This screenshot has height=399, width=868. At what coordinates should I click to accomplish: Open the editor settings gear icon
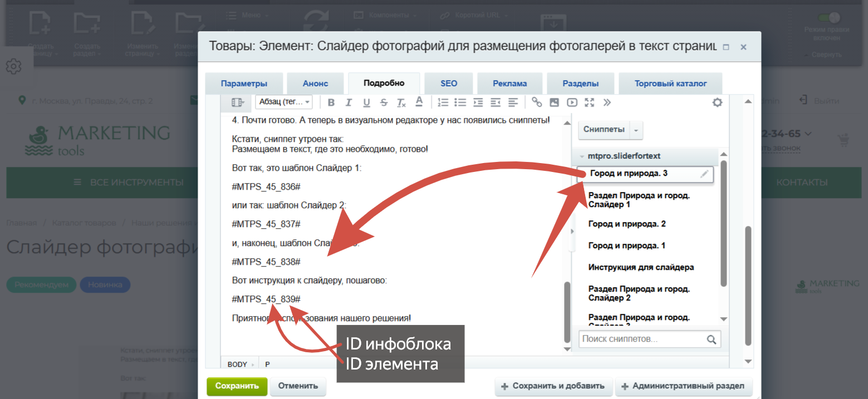click(717, 102)
